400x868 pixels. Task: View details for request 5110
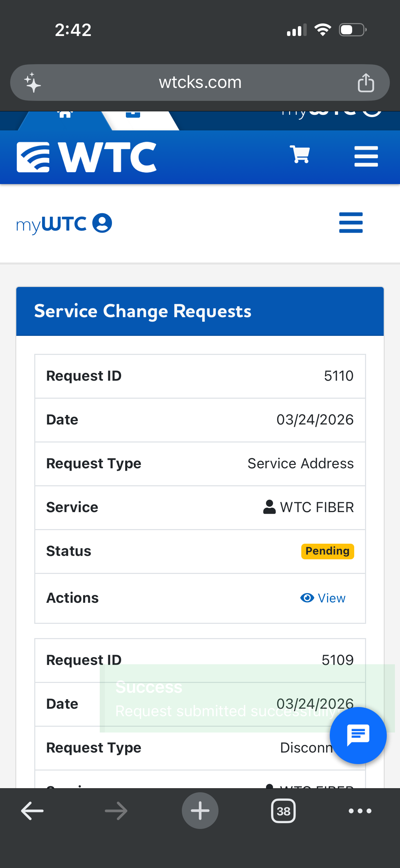point(323,598)
